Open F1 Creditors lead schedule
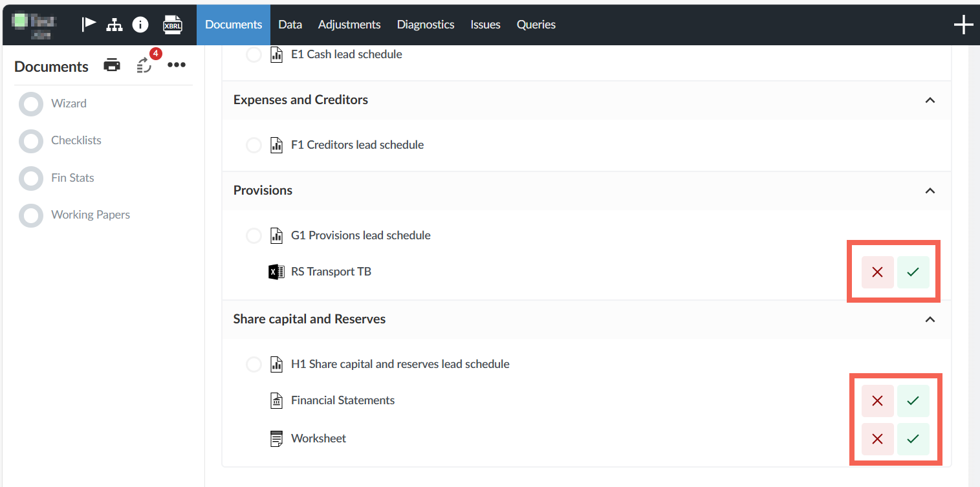 (x=358, y=145)
